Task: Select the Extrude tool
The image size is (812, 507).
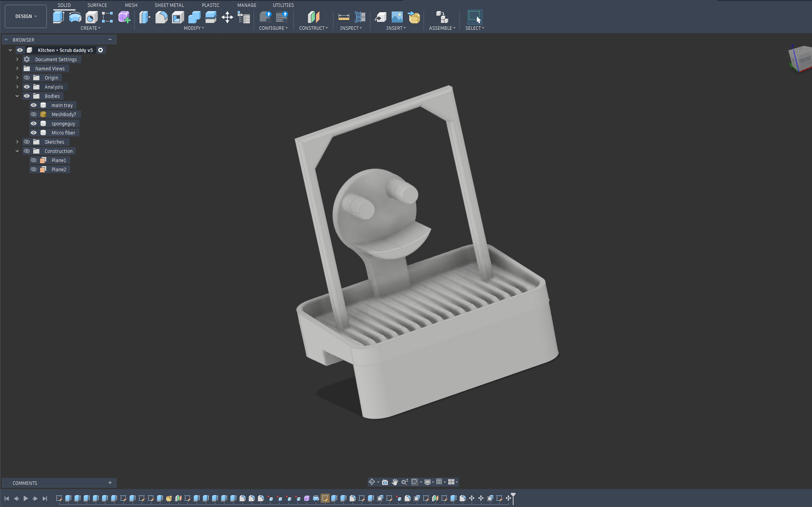Action: pyautogui.click(x=58, y=17)
